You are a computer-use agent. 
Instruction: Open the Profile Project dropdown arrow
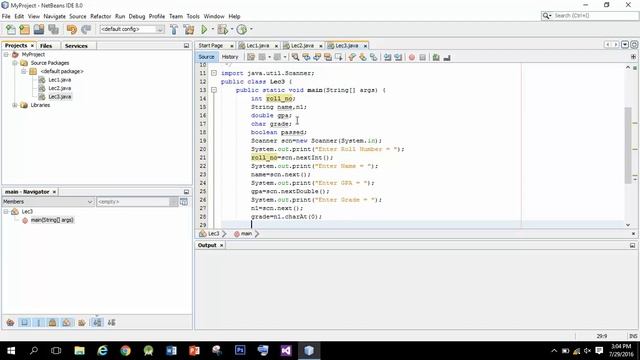pyautogui.click(x=251, y=29)
